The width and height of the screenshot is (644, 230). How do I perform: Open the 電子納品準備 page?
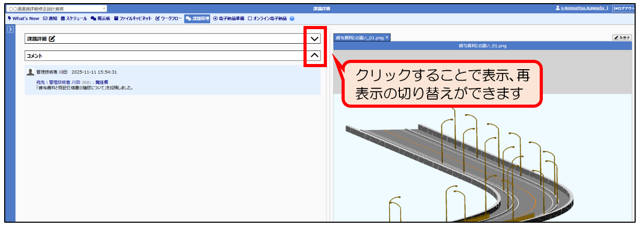pyautogui.click(x=229, y=18)
